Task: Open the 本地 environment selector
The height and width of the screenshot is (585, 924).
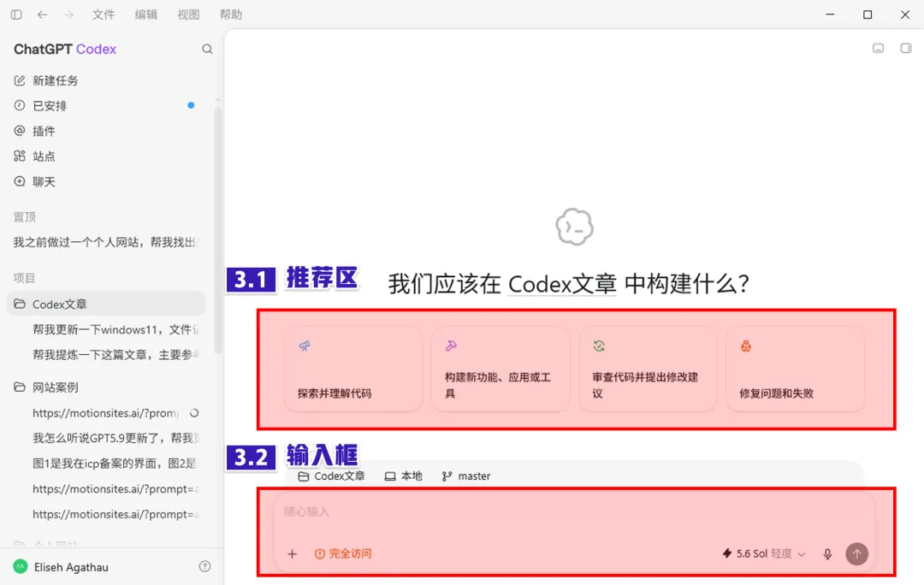Action: 404,476
